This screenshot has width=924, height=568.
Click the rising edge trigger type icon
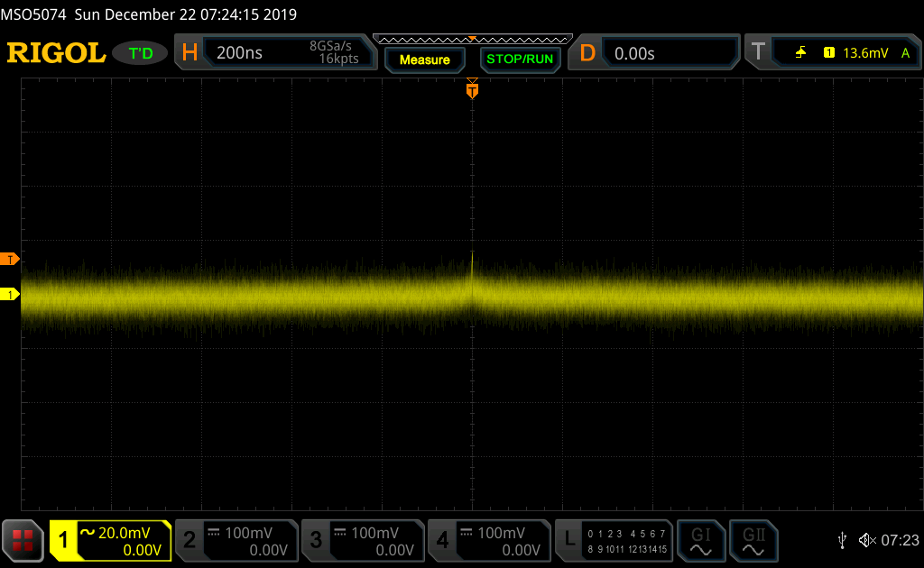point(801,53)
